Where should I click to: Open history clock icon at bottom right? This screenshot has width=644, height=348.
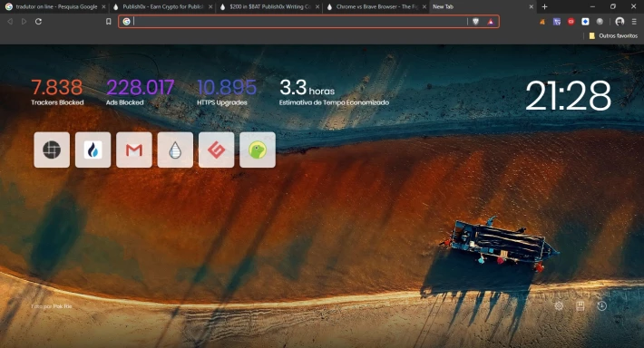pos(601,305)
